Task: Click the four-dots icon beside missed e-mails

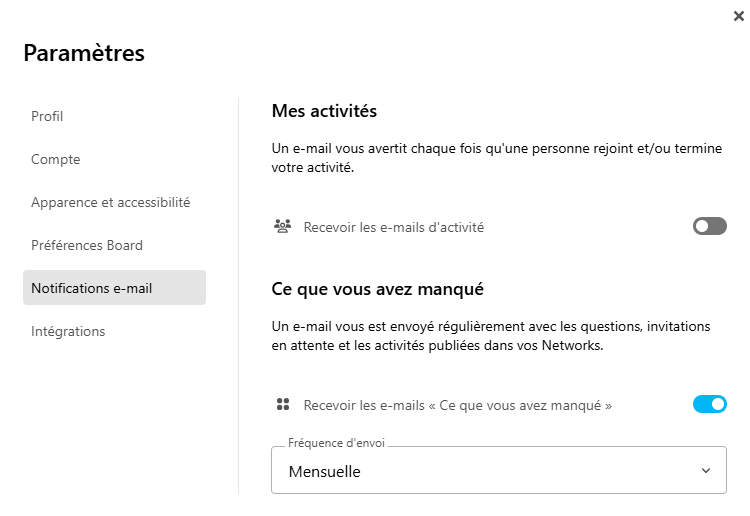Action: 282,405
